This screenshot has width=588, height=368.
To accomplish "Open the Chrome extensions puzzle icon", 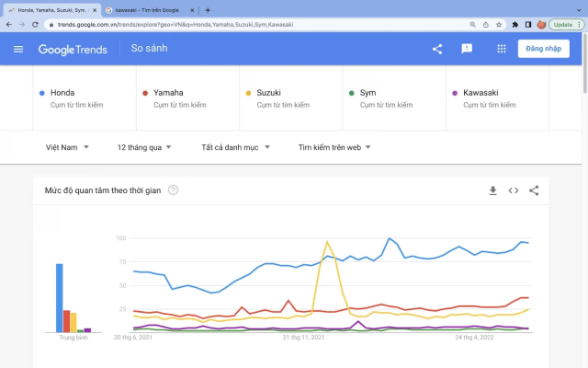I will (515, 25).
